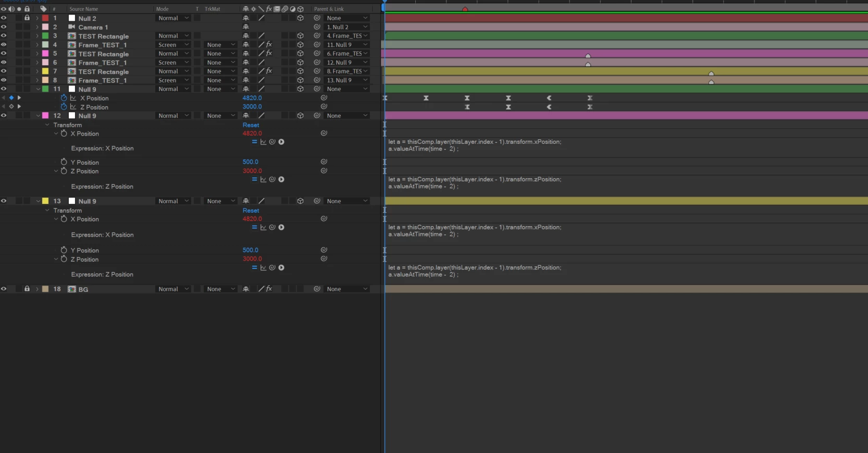Click expression pick whip for layer 12 X Position

(x=272, y=142)
